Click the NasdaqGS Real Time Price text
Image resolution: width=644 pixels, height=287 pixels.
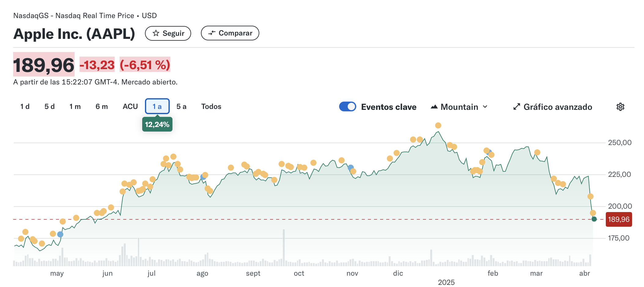click(85, 16)
